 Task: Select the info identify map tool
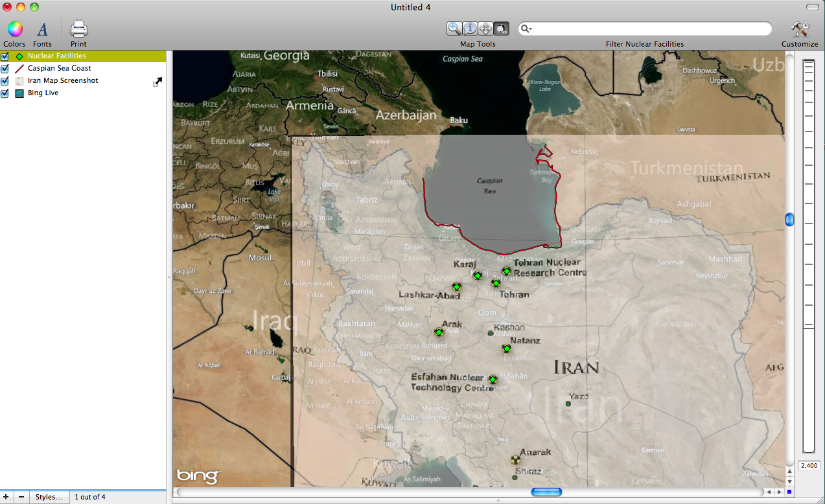[x=470, y=29]
